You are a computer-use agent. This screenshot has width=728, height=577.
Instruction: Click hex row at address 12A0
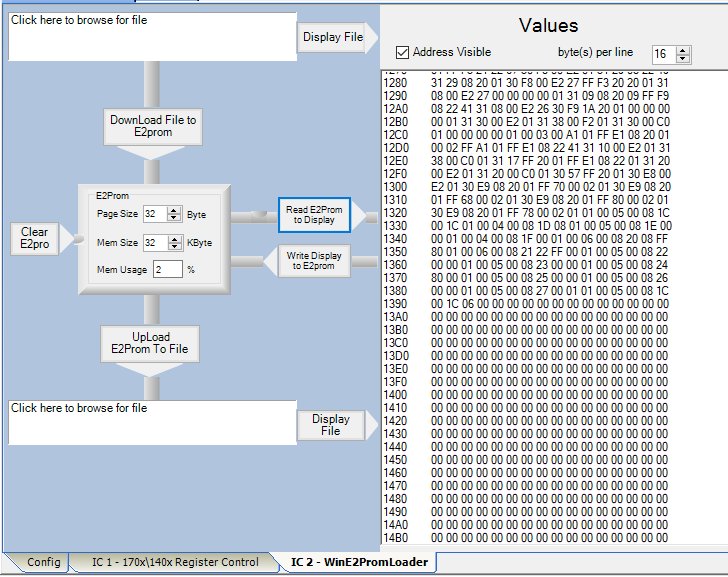(526, 109)
